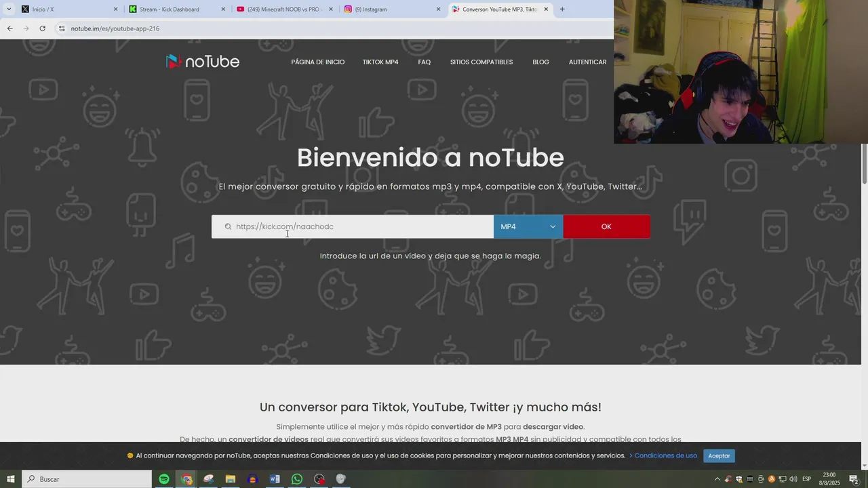
Task: Click the browser address bar URL
Action: coord(115,28)
